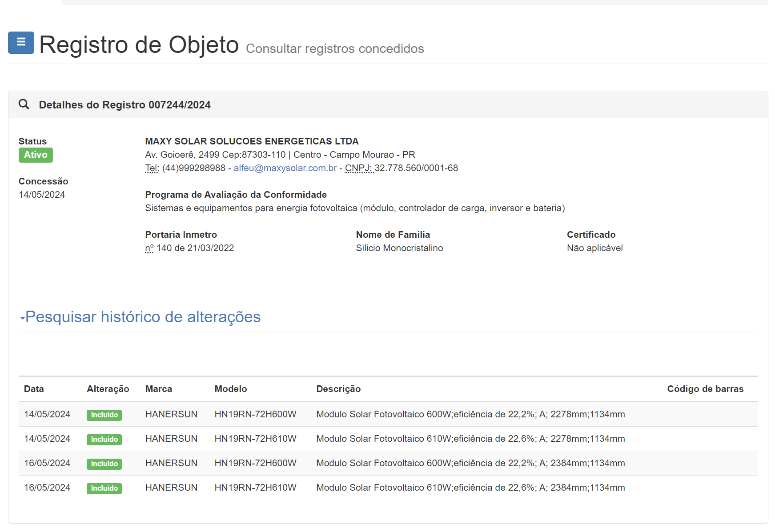Click the Código de barras column header
The image size is (775, 532).
(705, 389)
